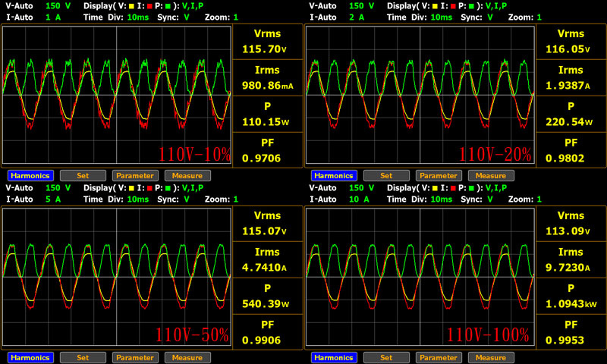Select Measure in the 110V-10% panel
Screen dimensions: 607x364
tap(187, 176)
